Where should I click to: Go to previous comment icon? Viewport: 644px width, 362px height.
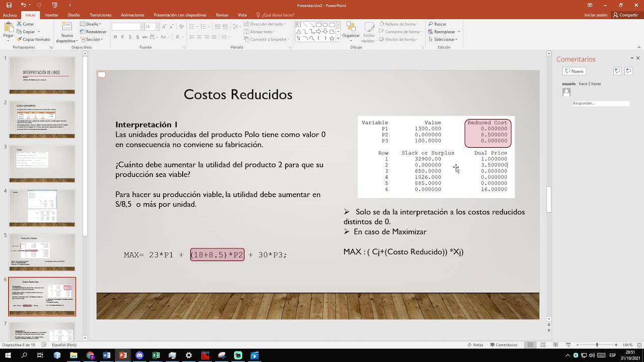click(x=617, y=71)
